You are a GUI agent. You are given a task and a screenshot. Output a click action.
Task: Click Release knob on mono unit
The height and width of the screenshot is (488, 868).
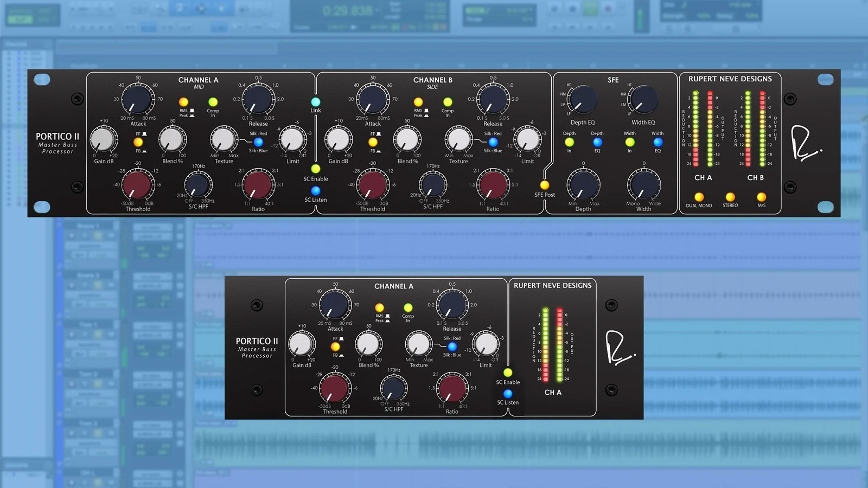452,304
